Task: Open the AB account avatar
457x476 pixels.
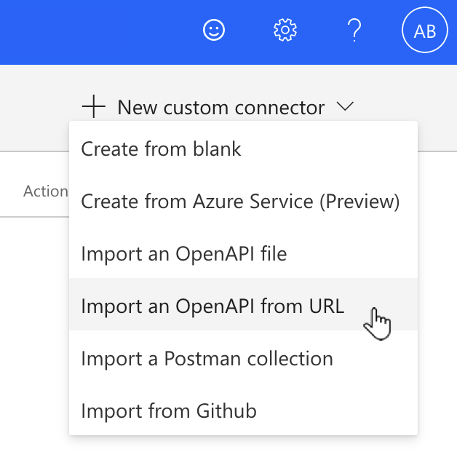Action: [424, 31]
